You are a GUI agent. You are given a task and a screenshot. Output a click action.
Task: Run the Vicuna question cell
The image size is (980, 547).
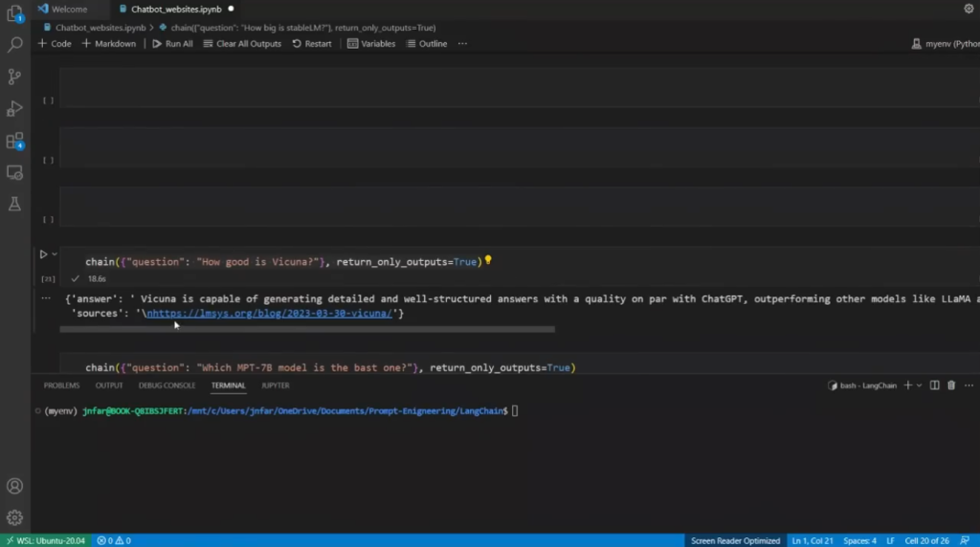(x=43, y=254)
